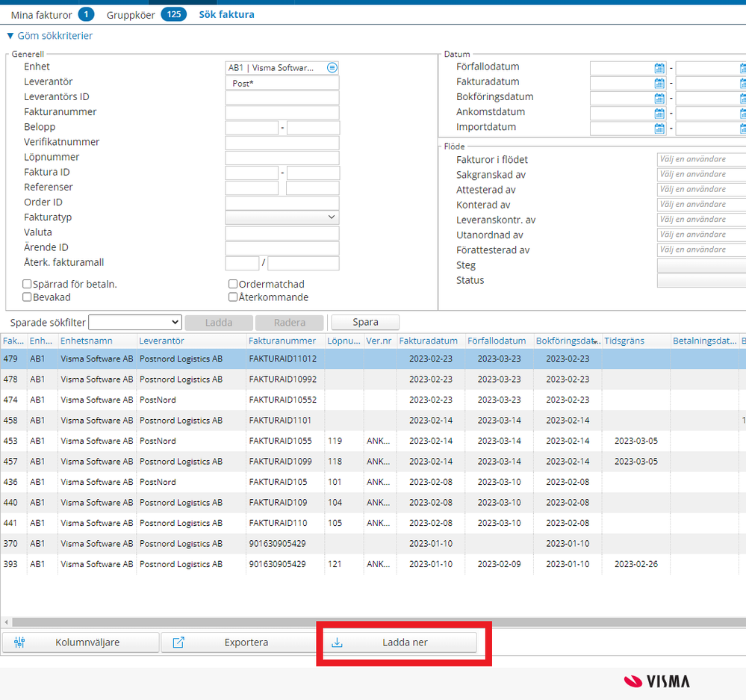
Task: Select invoice row with Fak 370
Action: coord(373,543)
